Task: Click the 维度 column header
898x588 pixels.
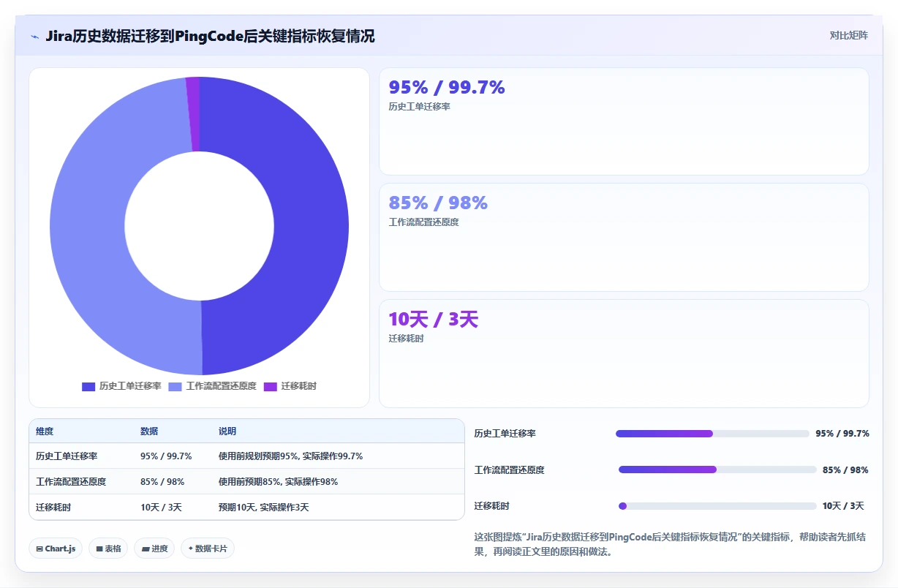Action: tap(45, 431)
